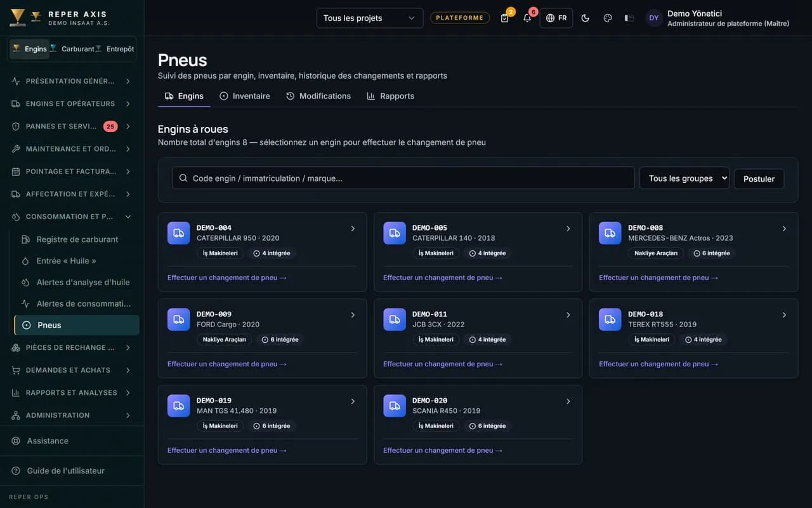The image size is (812, 508).
Task: Expand Pièces de rechange section
Action: [x=72, y=347]
